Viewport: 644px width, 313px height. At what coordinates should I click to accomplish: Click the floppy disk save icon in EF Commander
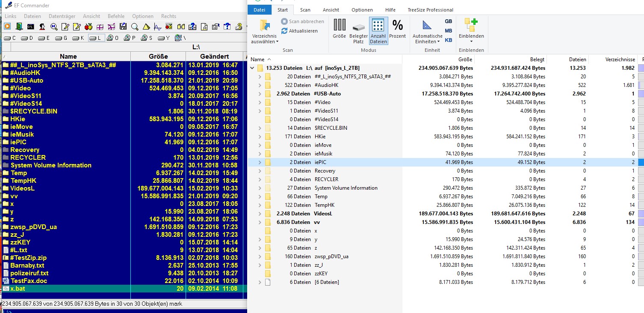[x=123, y=27]
